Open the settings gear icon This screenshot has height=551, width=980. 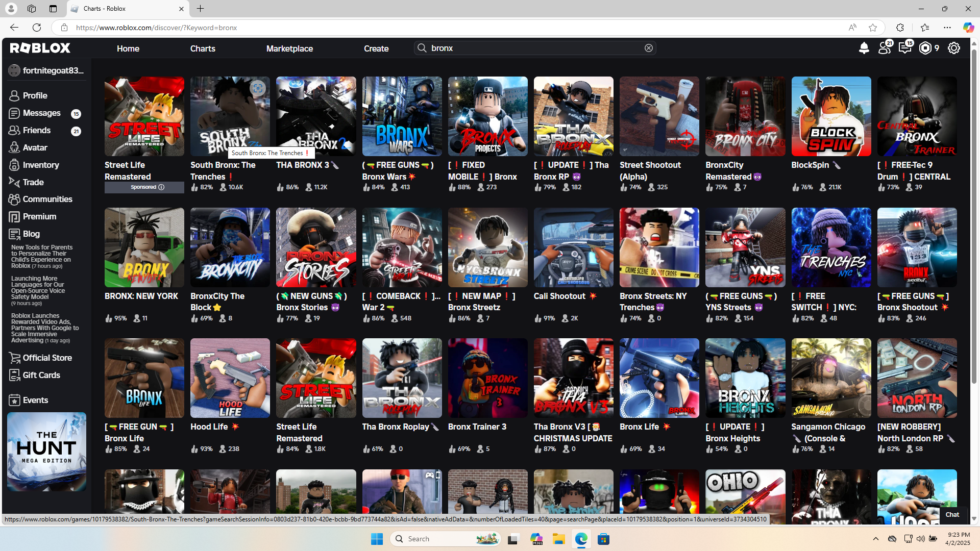(953, 48)
